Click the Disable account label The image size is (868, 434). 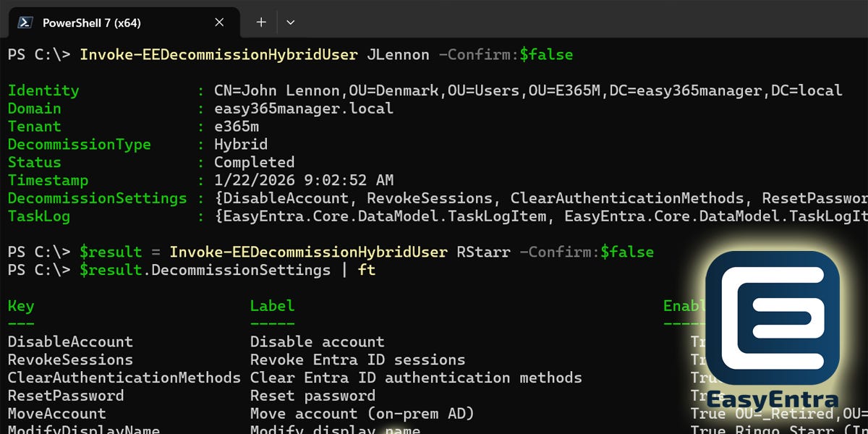click(x=317, y=342)
